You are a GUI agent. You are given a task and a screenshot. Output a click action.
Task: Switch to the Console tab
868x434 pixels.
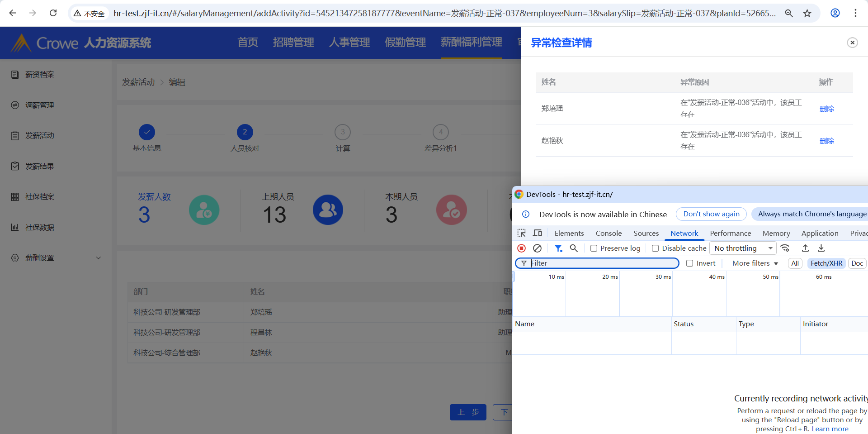coord(609,234)
